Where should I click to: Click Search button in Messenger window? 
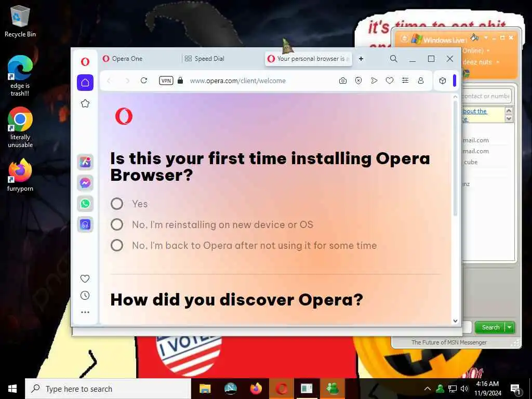490,327
